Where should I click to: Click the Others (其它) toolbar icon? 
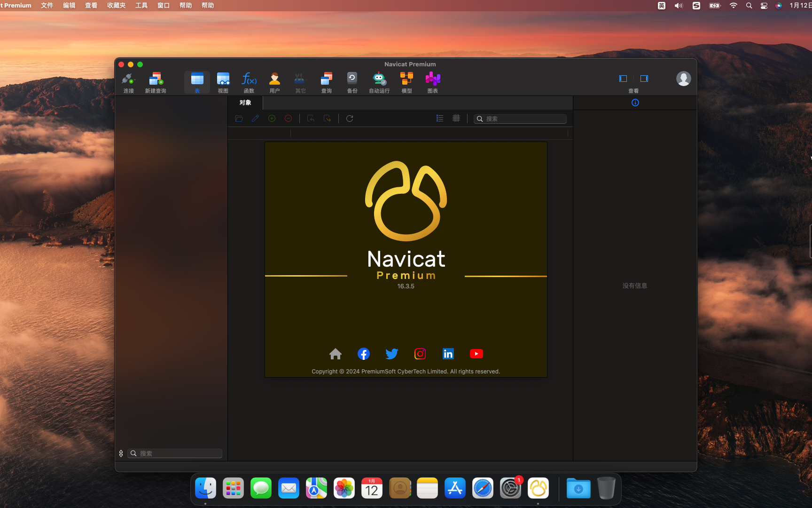click(x=300, y=83)
